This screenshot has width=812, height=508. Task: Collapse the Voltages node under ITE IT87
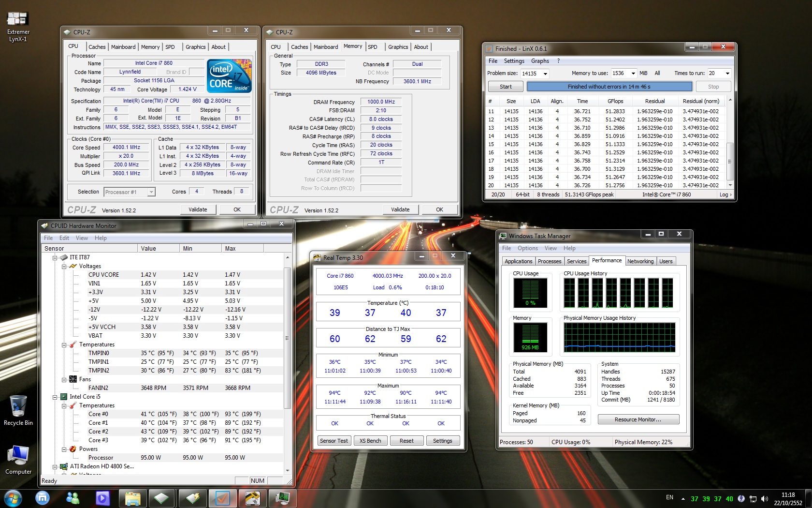[64, 266]
